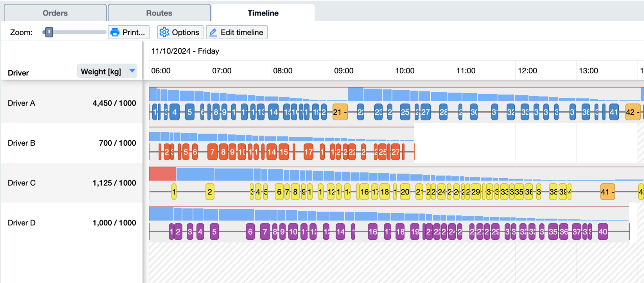Select Driver A orange marker 21
The height and width of the screenshot is (283, 644).
point(340,112)
